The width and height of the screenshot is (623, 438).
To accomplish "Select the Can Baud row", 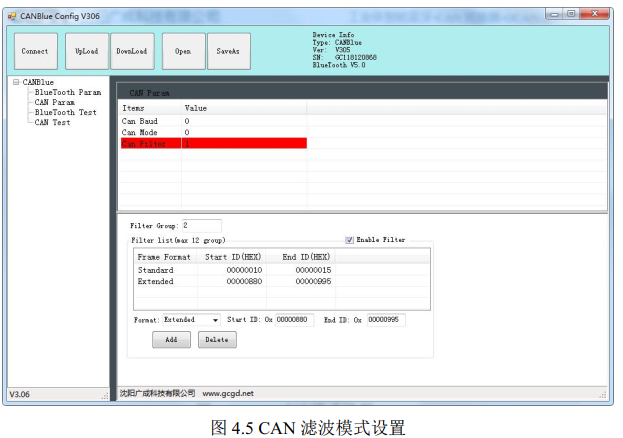I will click(214, 121).
